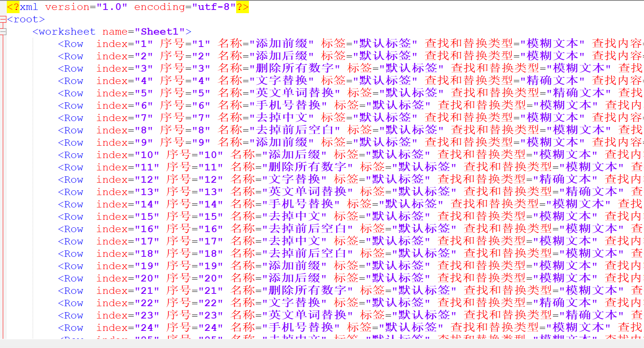Click 序号="2" attribute in Row 2

click(185, 57)
